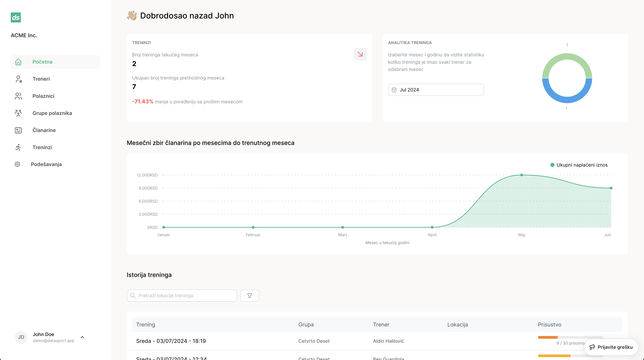Click the Polaznici users icon
The height and width of the screenshot is (360, 644).
pyautogui.click(x=18, y=96)
